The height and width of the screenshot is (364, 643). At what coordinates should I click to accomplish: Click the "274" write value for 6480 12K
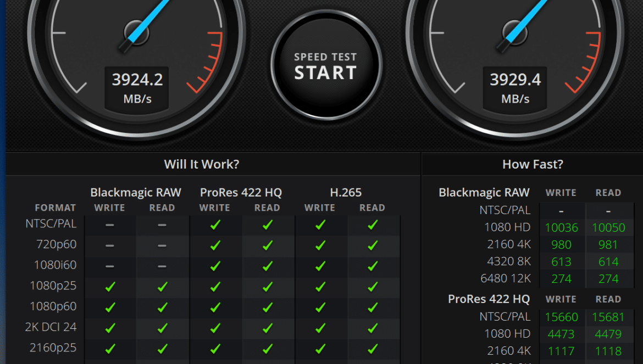pyautogui.click(x=562, y=279)
